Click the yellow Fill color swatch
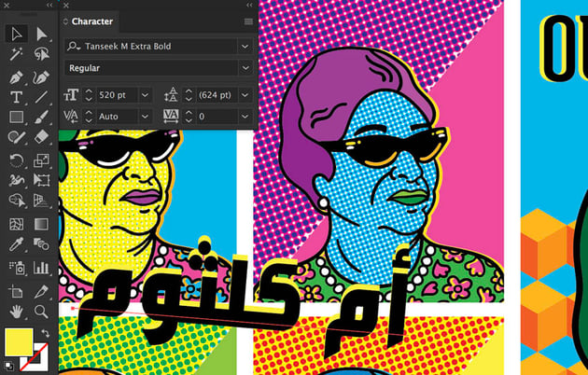This screenshot has height=375, width=588. [19, 342]
